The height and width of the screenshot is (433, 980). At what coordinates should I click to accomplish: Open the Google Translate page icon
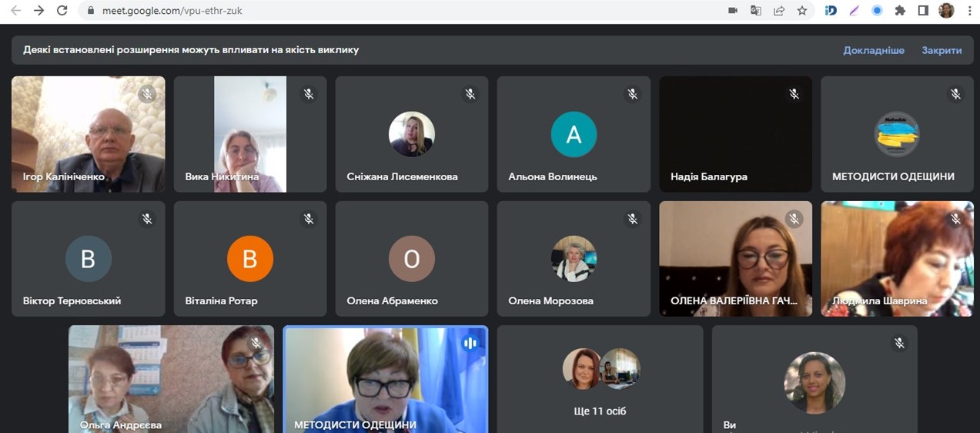tap(756, 11)
